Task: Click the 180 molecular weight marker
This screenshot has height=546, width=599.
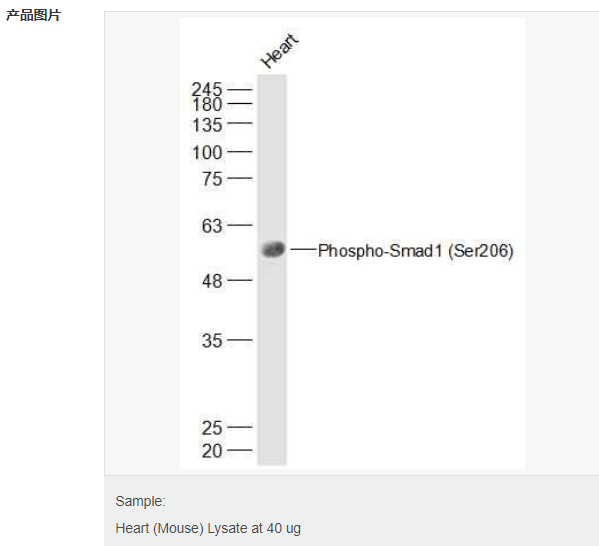Action: coord(207,104)
